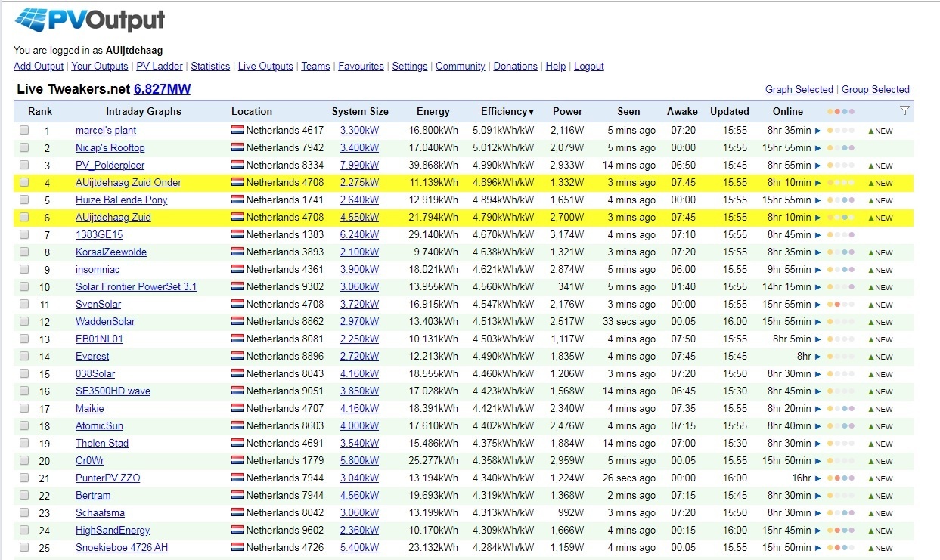
Task: Open the WaddenSolar intraday graph
Action: pyautogui.click(x=105, y=322)
